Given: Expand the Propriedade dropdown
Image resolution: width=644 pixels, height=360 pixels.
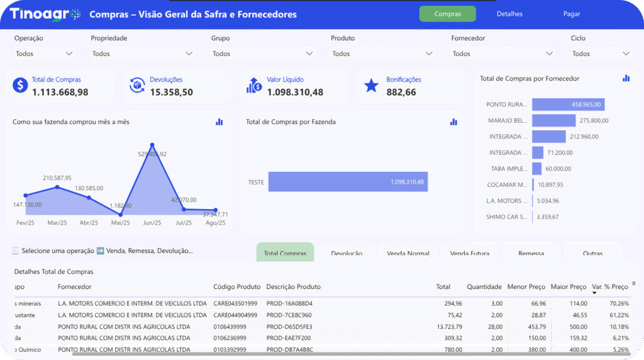Looking at the screenshot, I should click(x=142, y=54).
